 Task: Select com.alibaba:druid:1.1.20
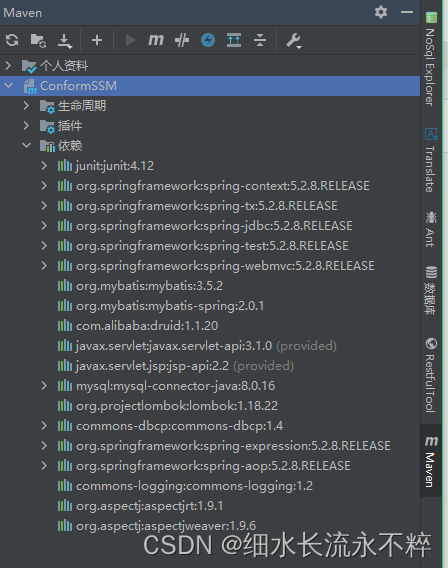[147, 326]
